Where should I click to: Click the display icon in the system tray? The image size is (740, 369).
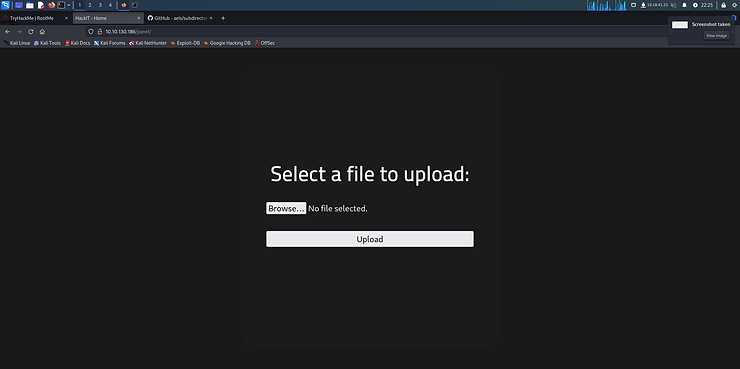pos(633,5)
